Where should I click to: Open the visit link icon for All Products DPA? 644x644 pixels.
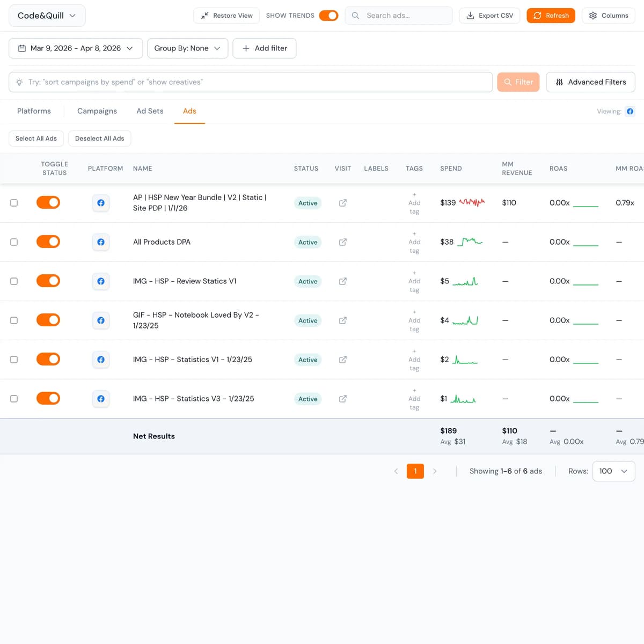tap(342, 242)
